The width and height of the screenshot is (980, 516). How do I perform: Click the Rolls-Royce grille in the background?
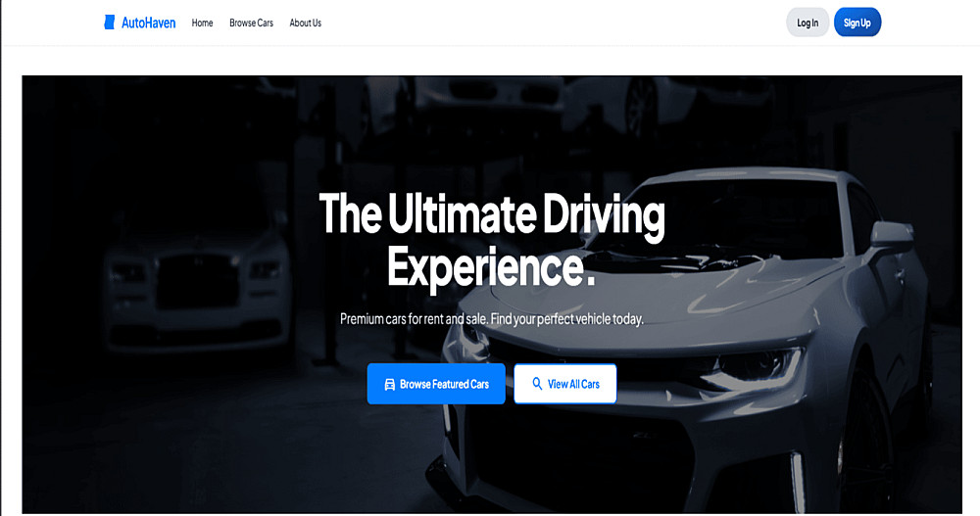(198, 281)
